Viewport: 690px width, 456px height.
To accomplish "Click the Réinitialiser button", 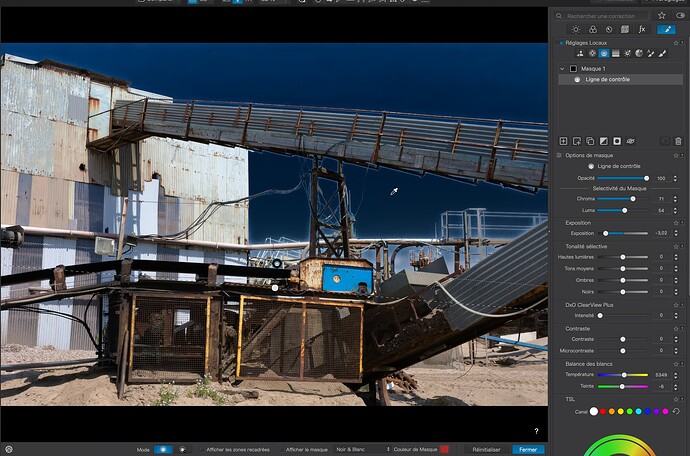I will tap(486, 449).
